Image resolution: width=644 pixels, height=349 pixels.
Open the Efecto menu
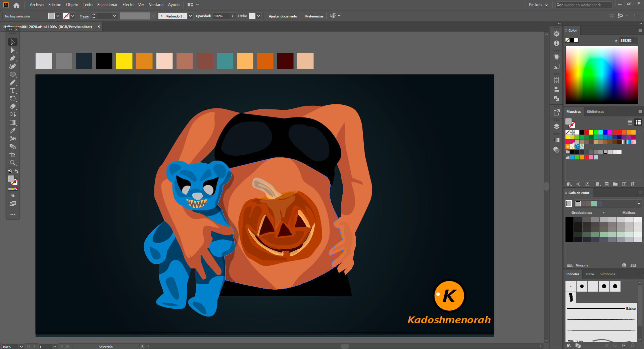tap(128, 5)
